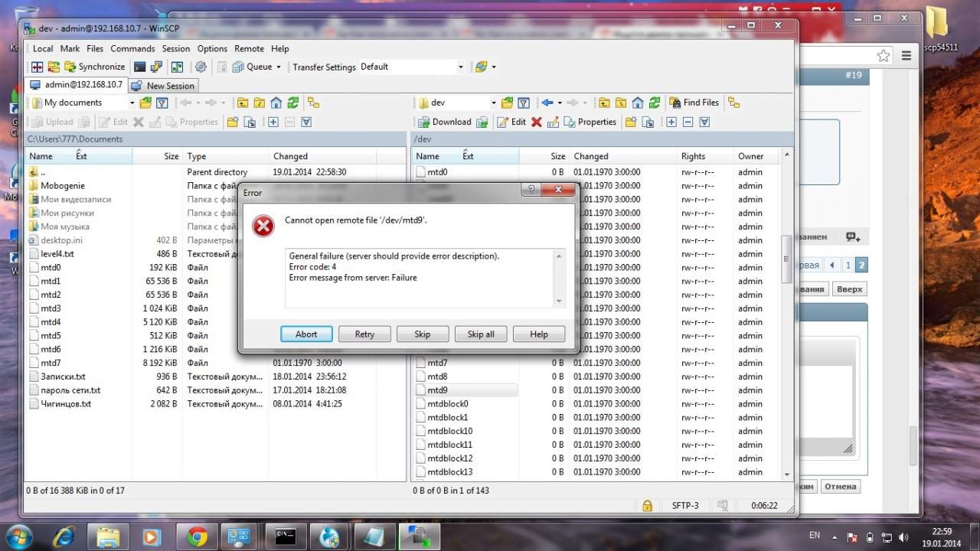Open the Commands menu
The width and height of the screenshot is (980, 551).
(132, 48)
